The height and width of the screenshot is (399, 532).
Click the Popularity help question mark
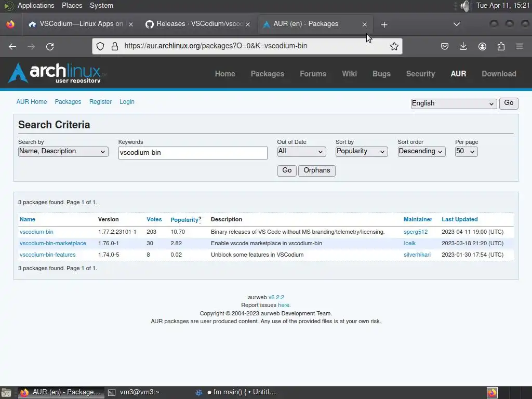pos(200,219)
